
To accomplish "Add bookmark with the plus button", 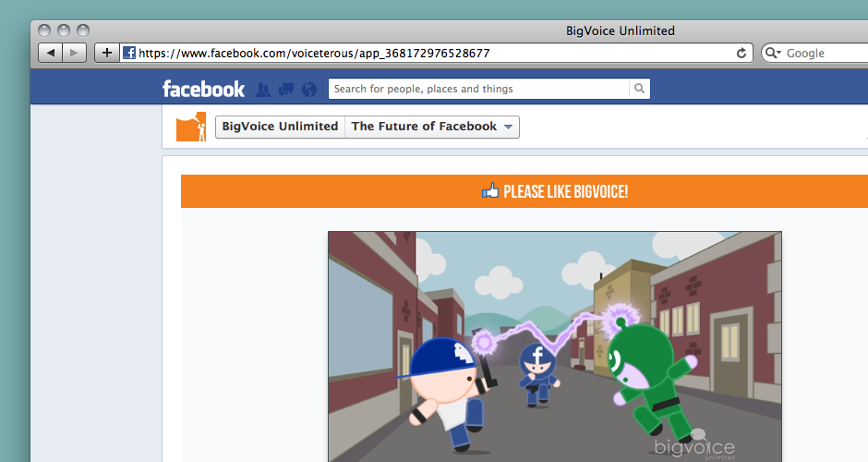I will pos(107,54).
